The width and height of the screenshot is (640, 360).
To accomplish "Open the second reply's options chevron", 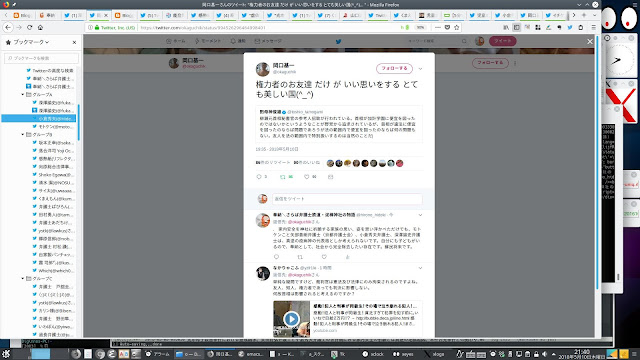I will pos(420,268).
